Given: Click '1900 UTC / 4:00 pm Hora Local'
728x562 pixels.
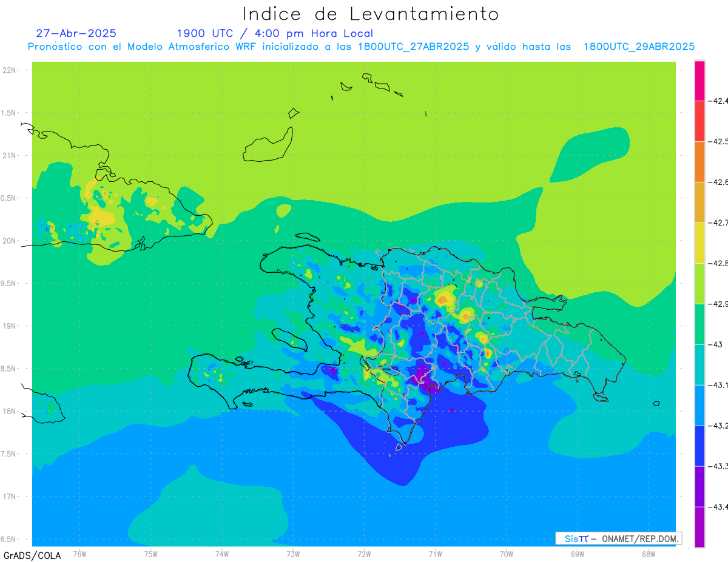Looking at the screenshot, I should [275, 33].
